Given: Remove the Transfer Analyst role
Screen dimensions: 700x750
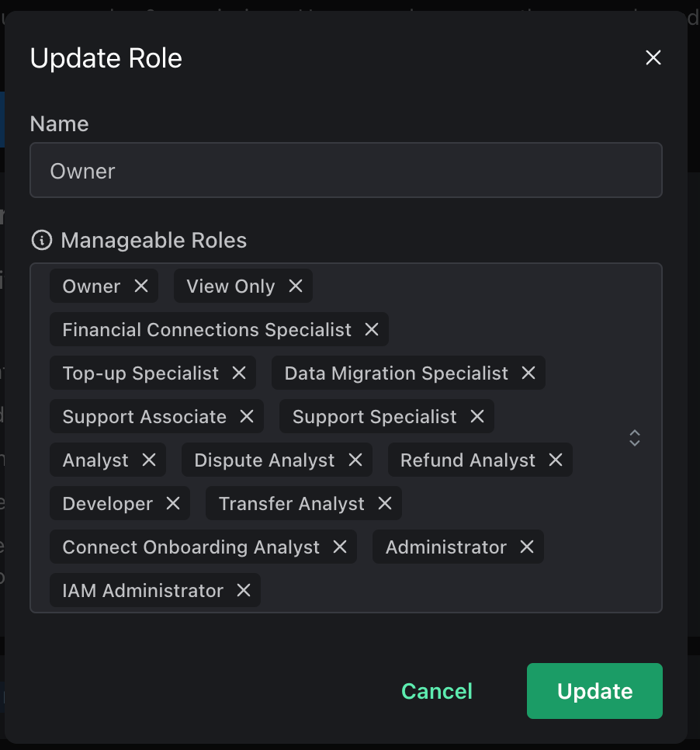Looking at the screenshot, I should pos(385,503).
